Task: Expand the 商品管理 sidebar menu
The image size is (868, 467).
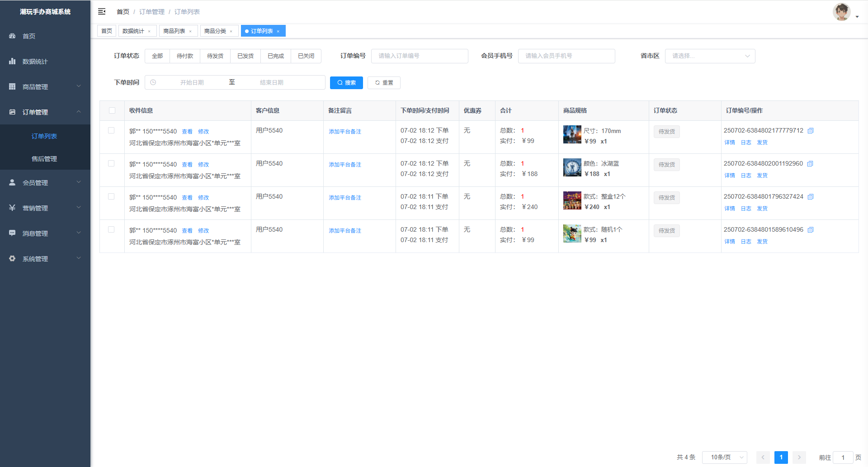Action: point(45,86)
